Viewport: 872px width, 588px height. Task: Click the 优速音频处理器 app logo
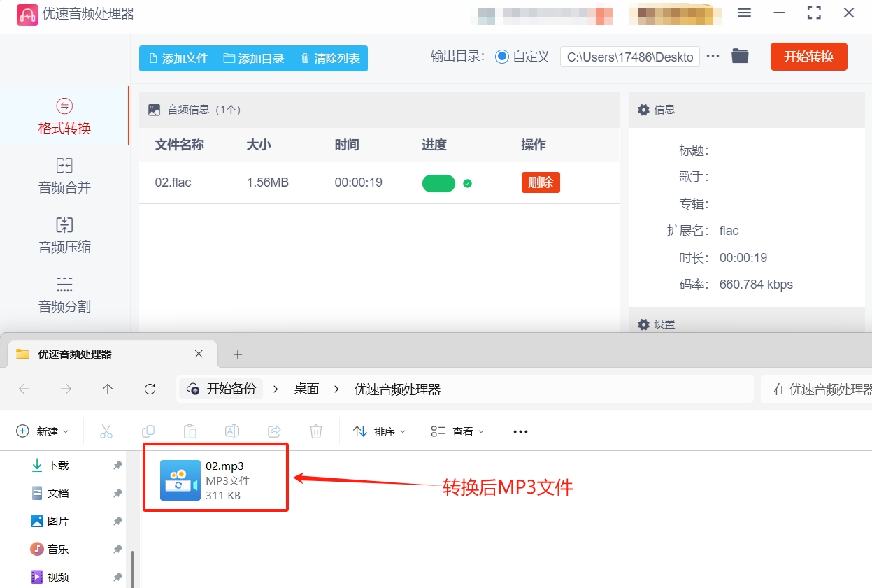coord(27,14)
